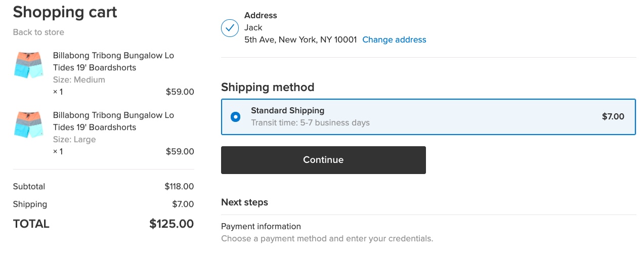Click the TOTAL amount $125.00
Viewport: 644px width, 256px height.
pos(171,224)
